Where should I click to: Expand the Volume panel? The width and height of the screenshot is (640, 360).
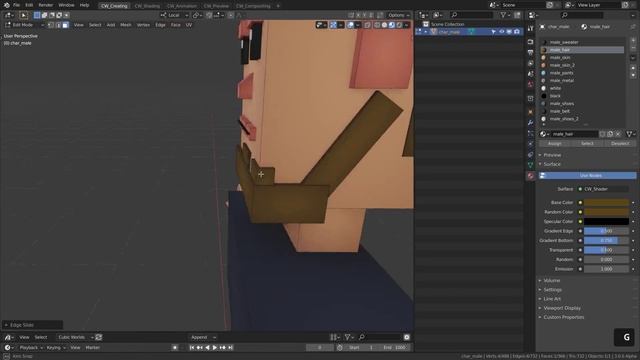click(x=552, y=280)
